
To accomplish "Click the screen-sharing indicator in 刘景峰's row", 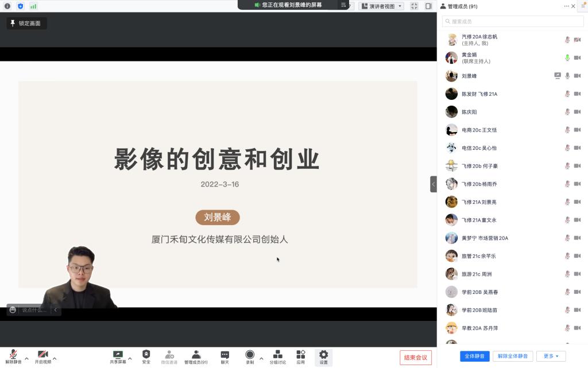I will [558, 76].
